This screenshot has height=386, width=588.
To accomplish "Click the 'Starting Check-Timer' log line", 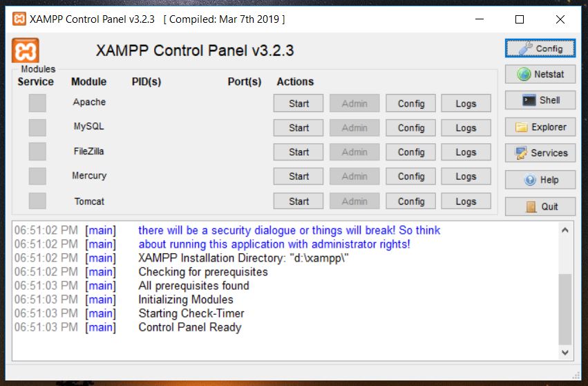I will coord(191,313).
